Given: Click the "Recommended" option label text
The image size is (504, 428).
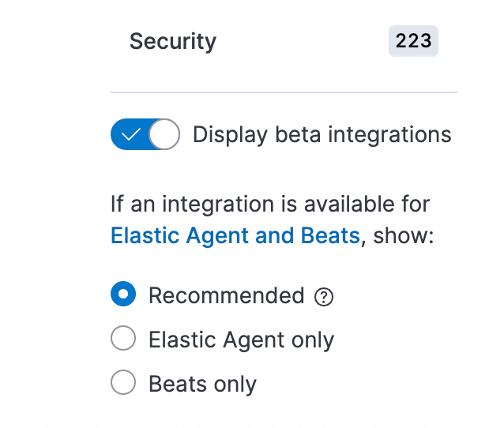Looking at the screenshot, I should tap(226, 295).
